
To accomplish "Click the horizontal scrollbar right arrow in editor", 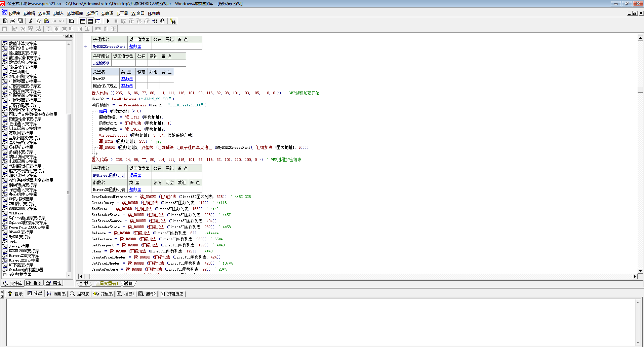I will click(x=635, y=276).
